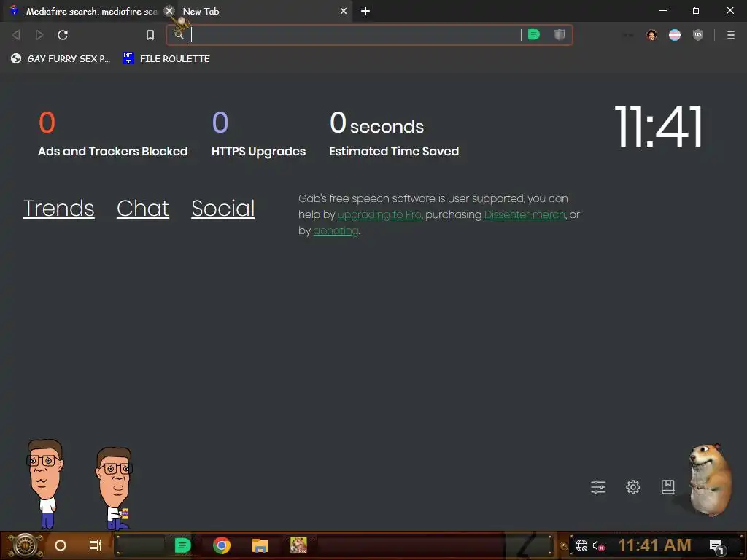
Task: Click the face avatar extension icon
Action: click(651, 35)
